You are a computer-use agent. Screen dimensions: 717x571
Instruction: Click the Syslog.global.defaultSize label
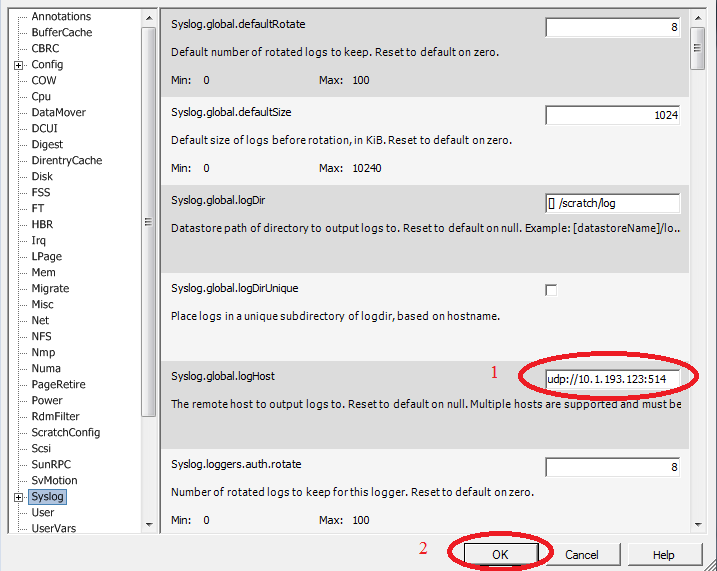click(231, 112)
